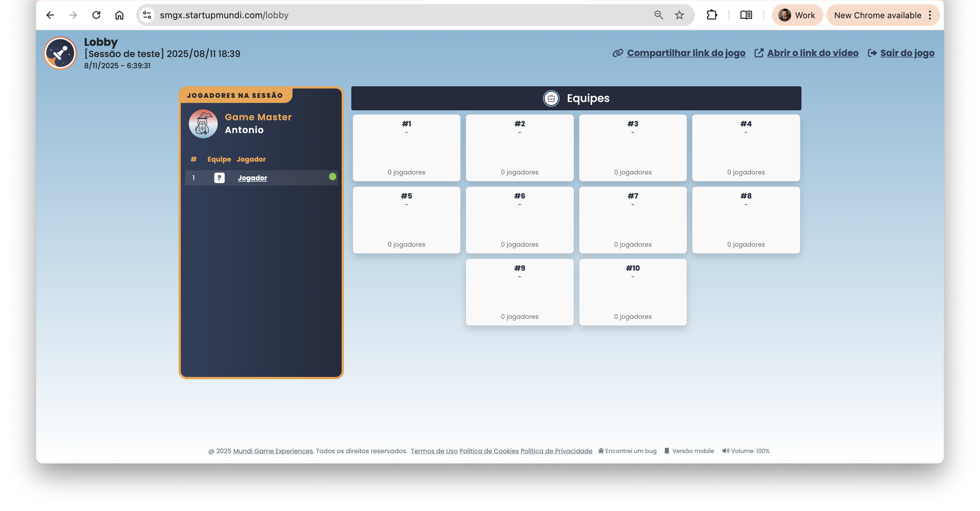The height and width of the screenshot is (511, 980).
Task: Select team card #1
Action: (406, 148)
